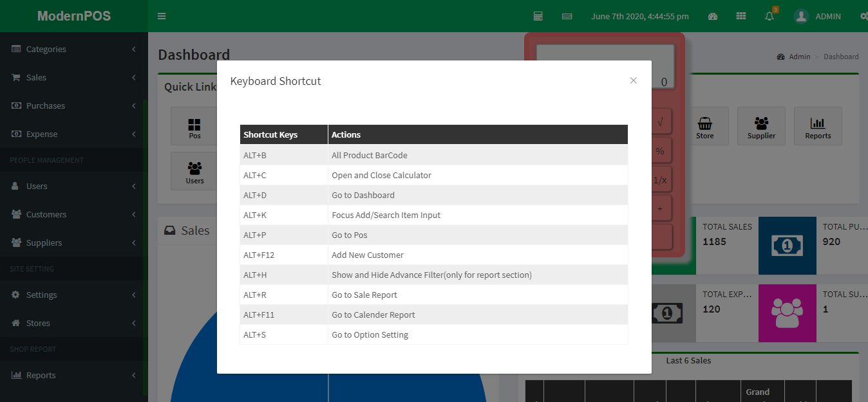
Task: Open the calculator icon in header
Action: click(538, 16)
